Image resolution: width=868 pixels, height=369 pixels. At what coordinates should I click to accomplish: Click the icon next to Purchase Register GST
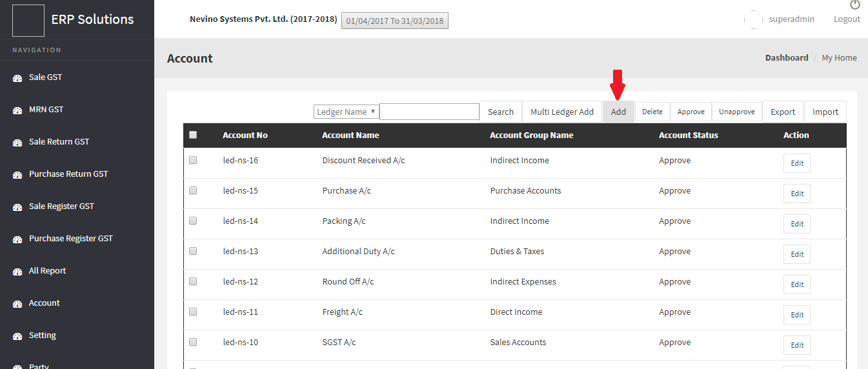[17, 239]
